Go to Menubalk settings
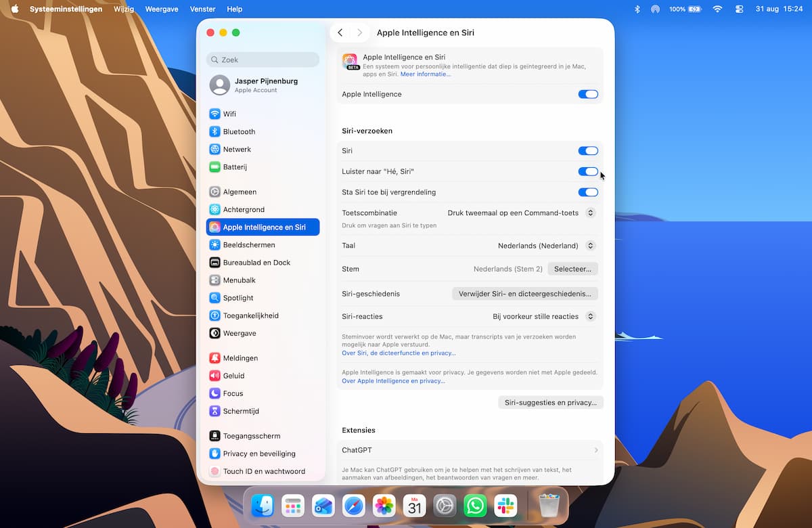Image resolution: width=812 pixels, height=528 pixels. [x=263, y=280]
